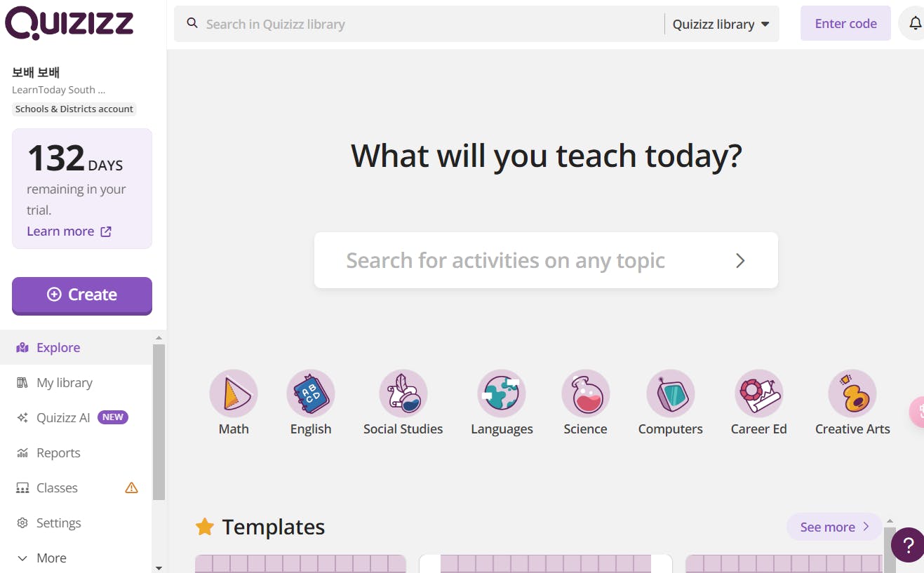Click the Search for activities input field
Image resolution: width=924 pixels, height=573 pixels.
505,261
